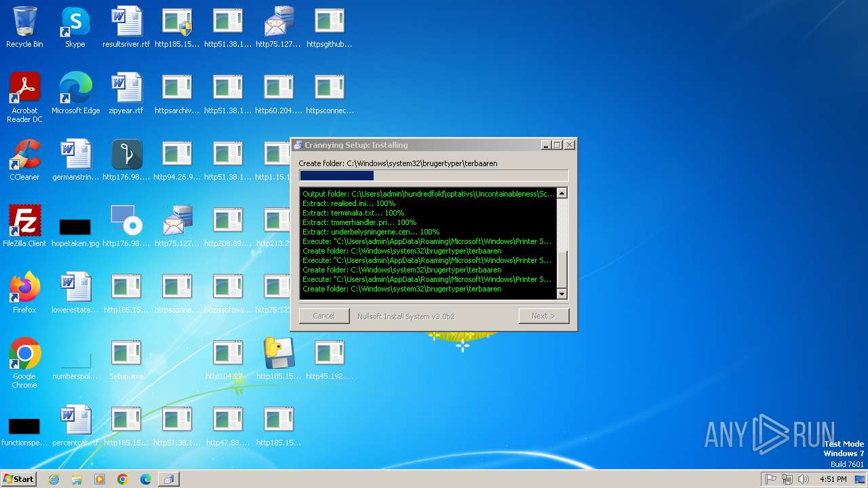Select the resultsriver.rtf document icon
The height and width of the screenshot is (488, 868).
coord(126,27)
